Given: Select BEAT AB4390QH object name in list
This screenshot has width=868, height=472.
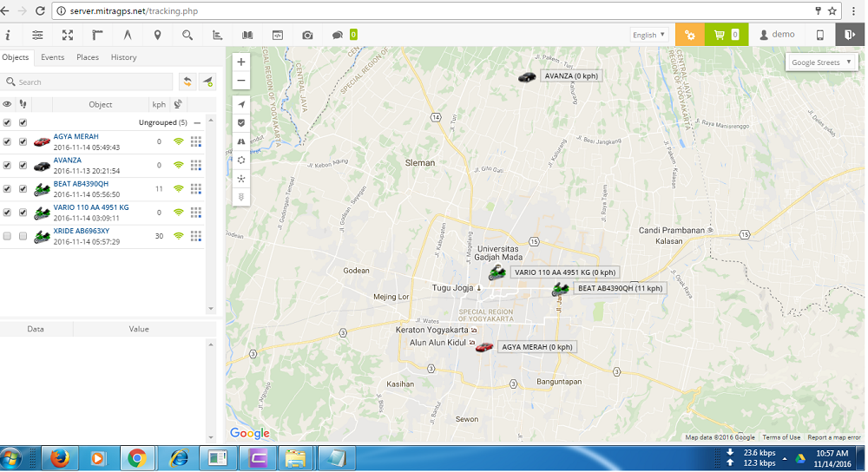Looking at the screenshot, I should point(81,184).
